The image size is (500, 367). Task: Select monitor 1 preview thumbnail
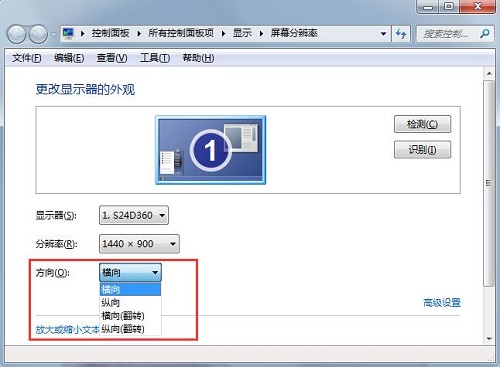point(211,150)
